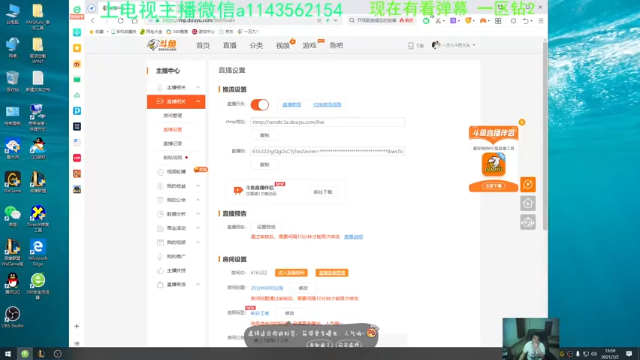
Task: Select 房间管理 in the sidebar
Action: point(173,116)
